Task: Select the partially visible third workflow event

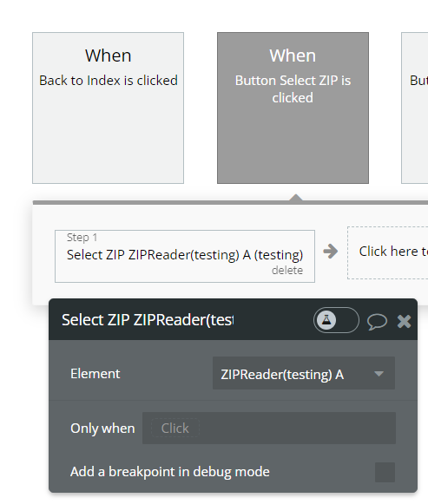Action: coord(414,108)
